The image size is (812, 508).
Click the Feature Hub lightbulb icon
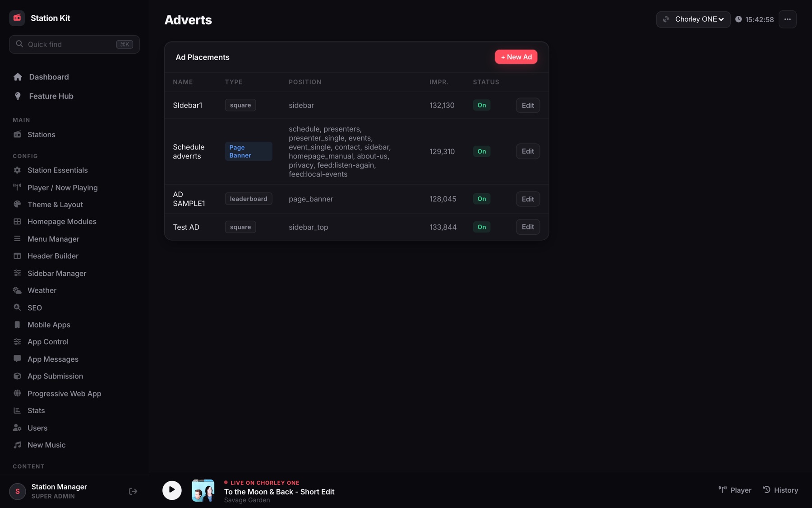(x=18, y=96)
